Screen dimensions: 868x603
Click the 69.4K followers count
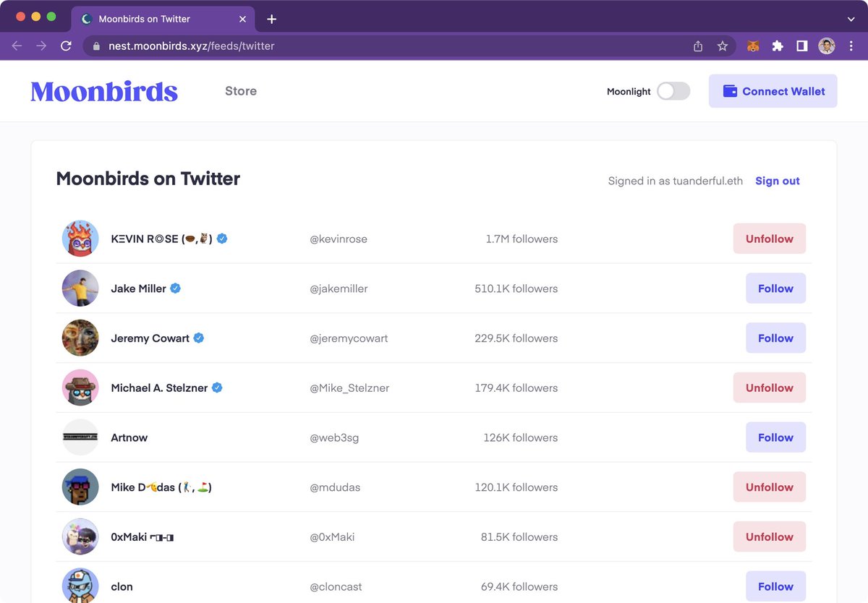tap(519, 586)
